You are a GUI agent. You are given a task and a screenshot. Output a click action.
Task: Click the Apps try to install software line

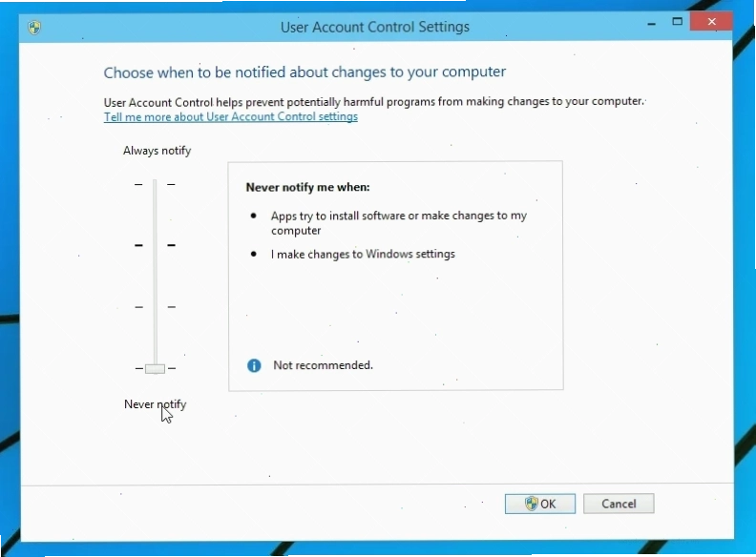tap(399, 222)
